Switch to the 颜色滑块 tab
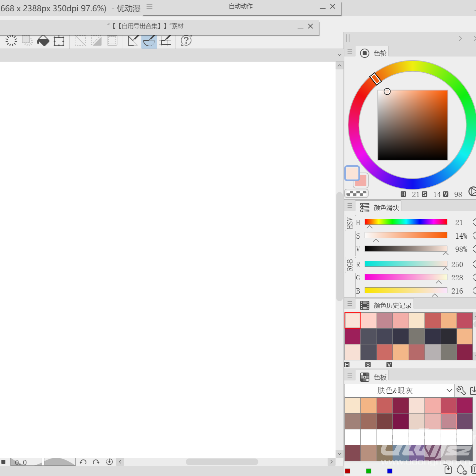Screen dimensions: 476x476 [x=379, y=207]
